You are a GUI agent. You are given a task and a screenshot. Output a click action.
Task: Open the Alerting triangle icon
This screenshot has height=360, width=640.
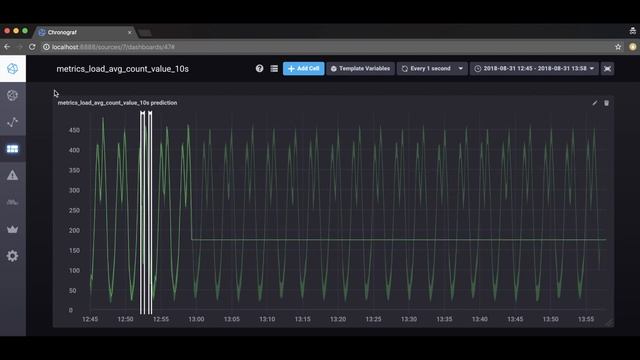tap(12, 176)
